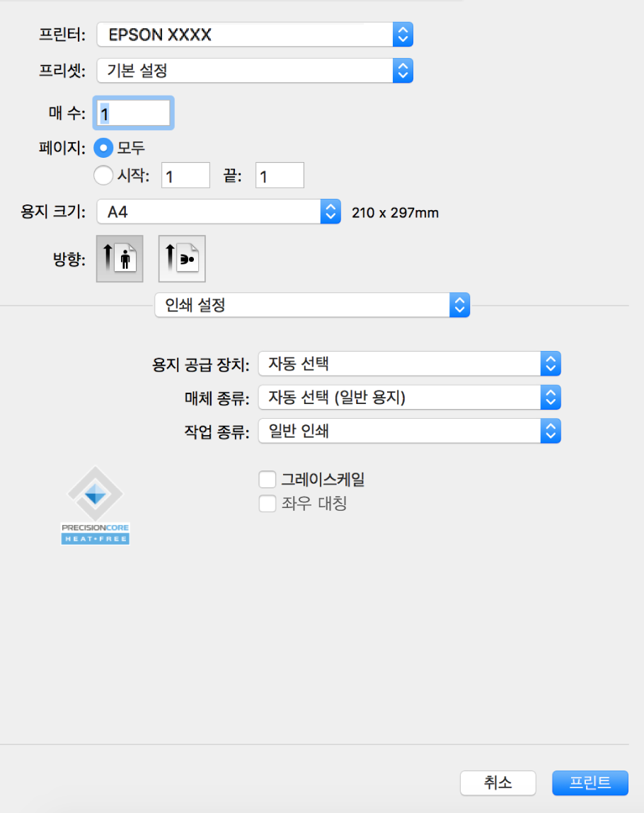This screenshot has height=813, width=644.
Task: Click the 매 수 copies input field
Action: click(x=135, y=112)
